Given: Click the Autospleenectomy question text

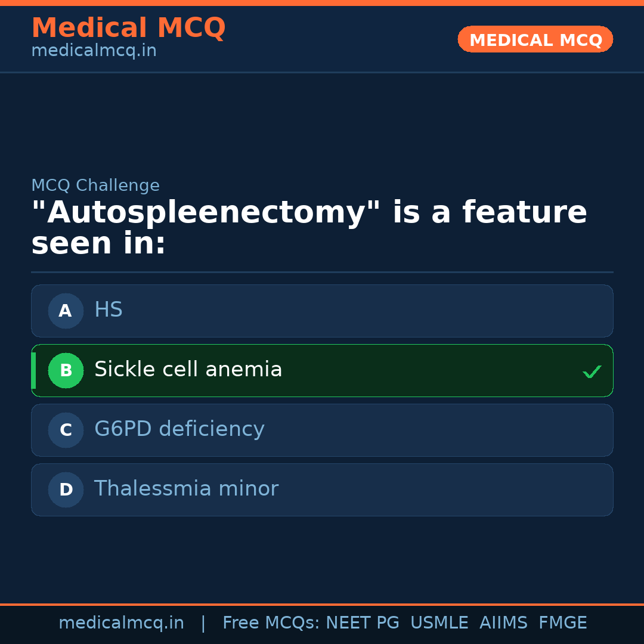Looking at the screenshot, I should (309, 228).
